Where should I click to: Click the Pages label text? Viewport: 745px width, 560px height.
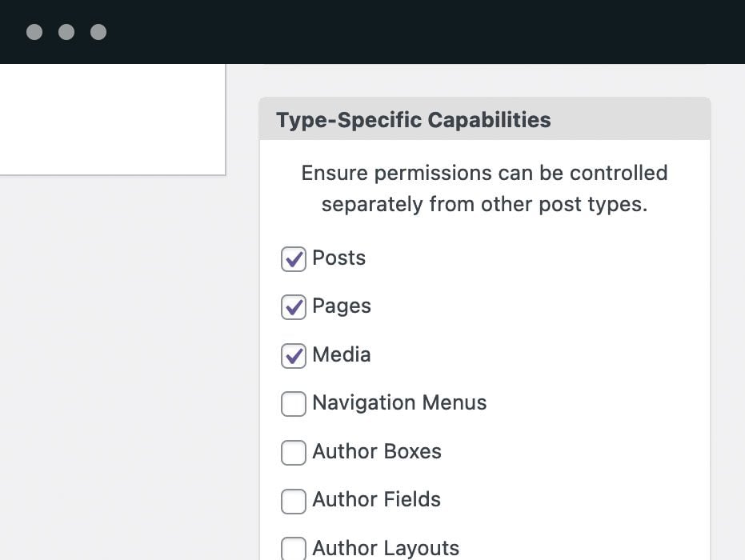pos(342,306)
